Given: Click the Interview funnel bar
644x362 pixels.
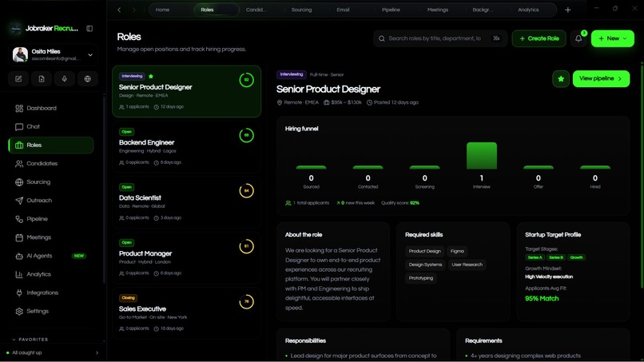Looking at the screenshot, I should point(481,156).
